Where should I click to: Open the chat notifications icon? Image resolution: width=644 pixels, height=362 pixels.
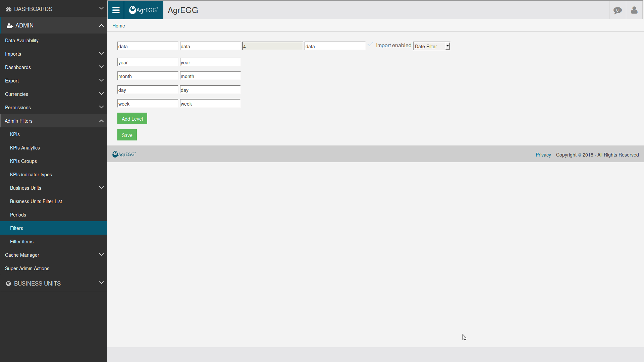618,10
